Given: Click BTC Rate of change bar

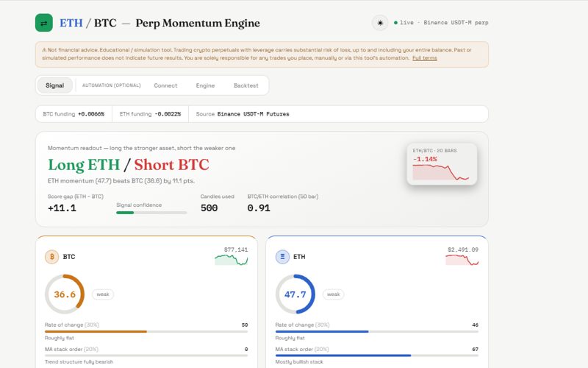Looking at the screenshot, I should point(146,332).
